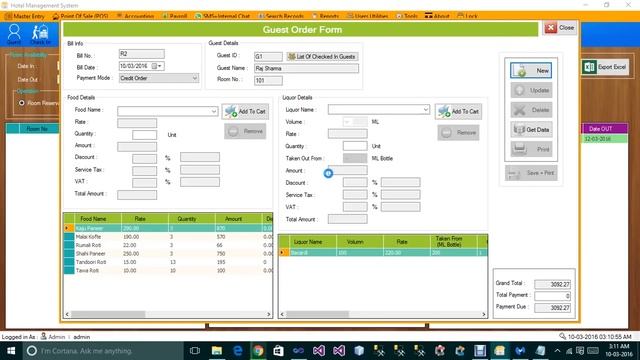The image size is (640, 360).
Task: Click the Get Data button
Action: pyautogui.click(x=531, y=129)
